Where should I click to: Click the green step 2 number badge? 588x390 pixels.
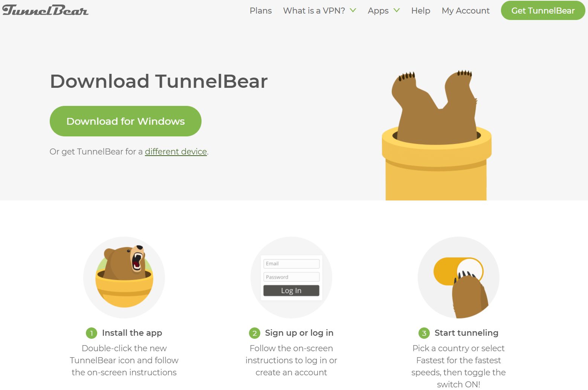point(255,333)
